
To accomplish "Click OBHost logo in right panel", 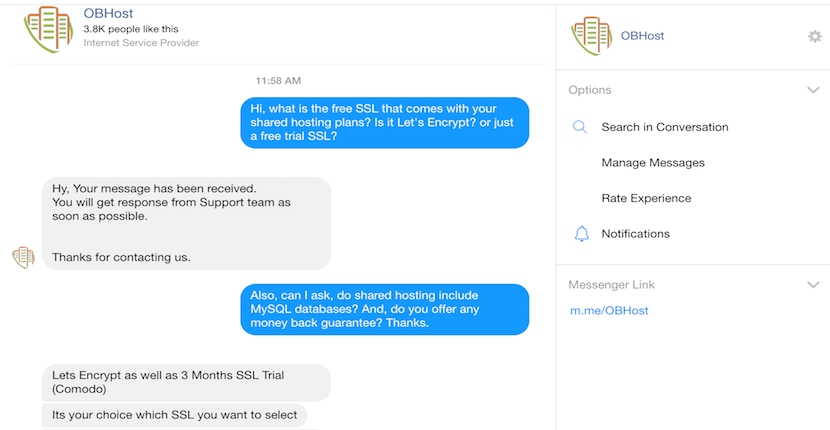I will (591, 36).
